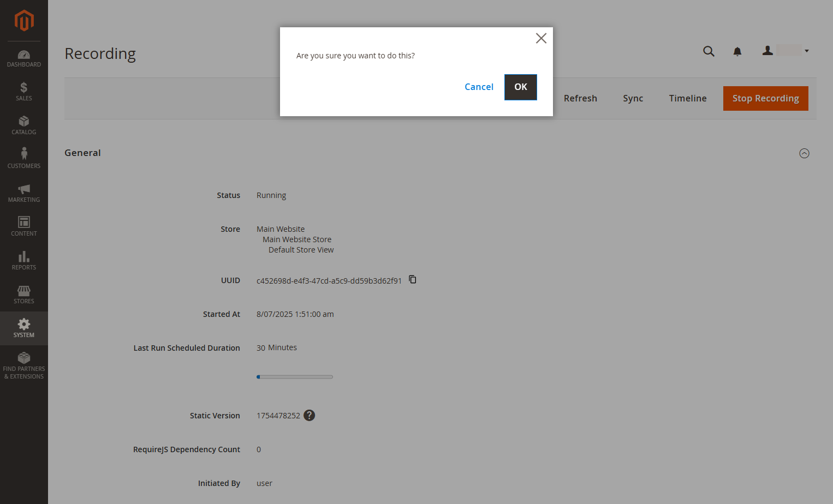
Task: Click the recording duration progress bar
Action: pos(295,377)
